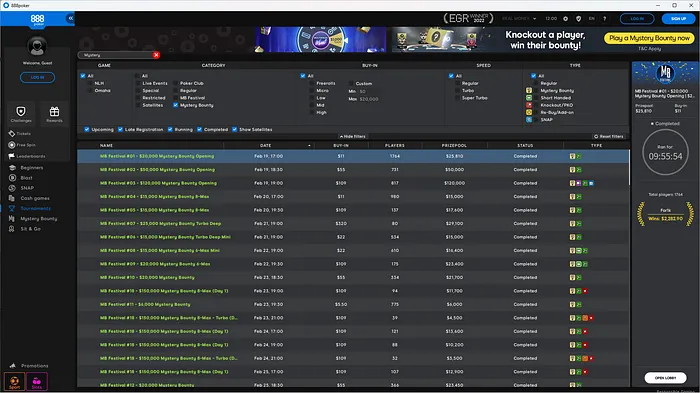The width and height of the screenshot is (700, 393).
Task: Open the help question mark icon
Action: pos(604,19)
